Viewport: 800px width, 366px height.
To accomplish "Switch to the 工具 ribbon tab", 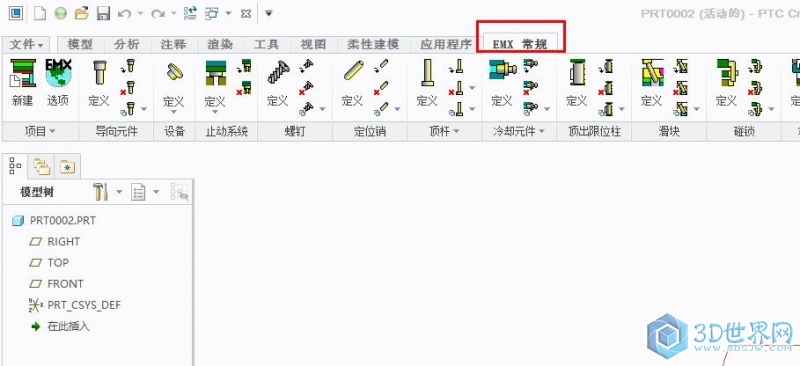I will click(x=267, y=45).
